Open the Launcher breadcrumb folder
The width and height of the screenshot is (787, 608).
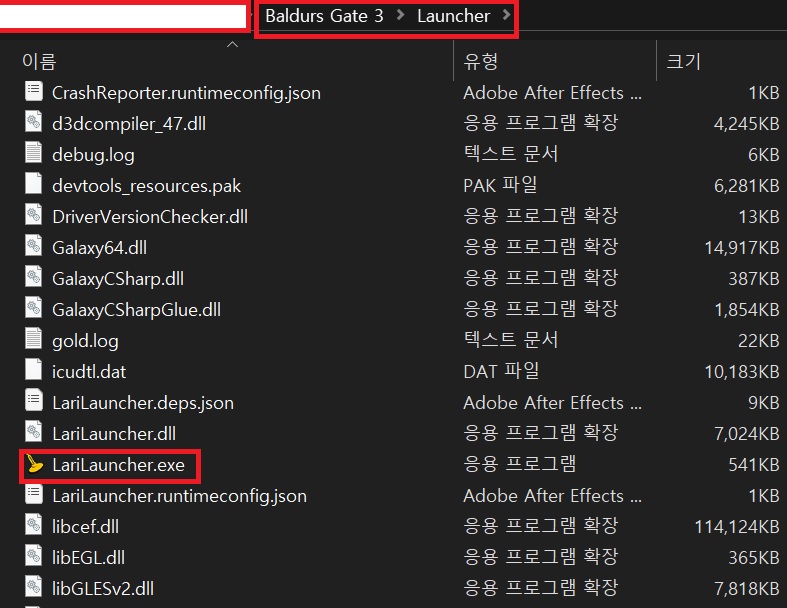(453, 16)
